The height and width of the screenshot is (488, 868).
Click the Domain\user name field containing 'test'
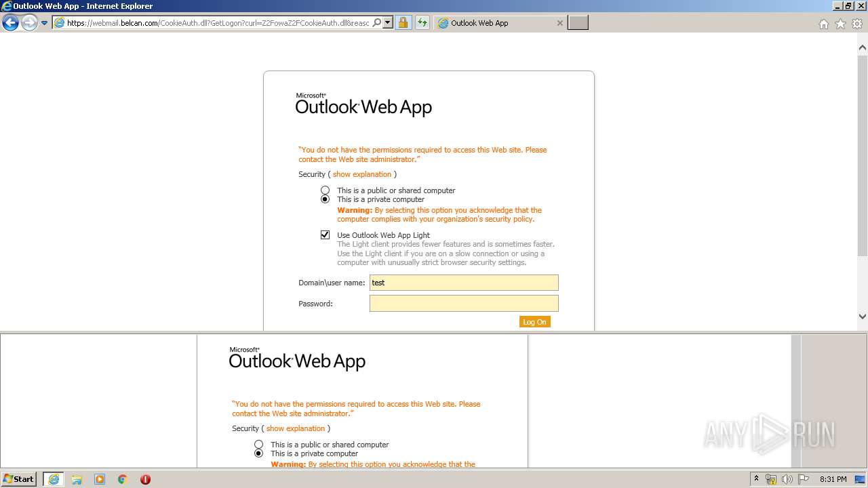coord(464,283)
